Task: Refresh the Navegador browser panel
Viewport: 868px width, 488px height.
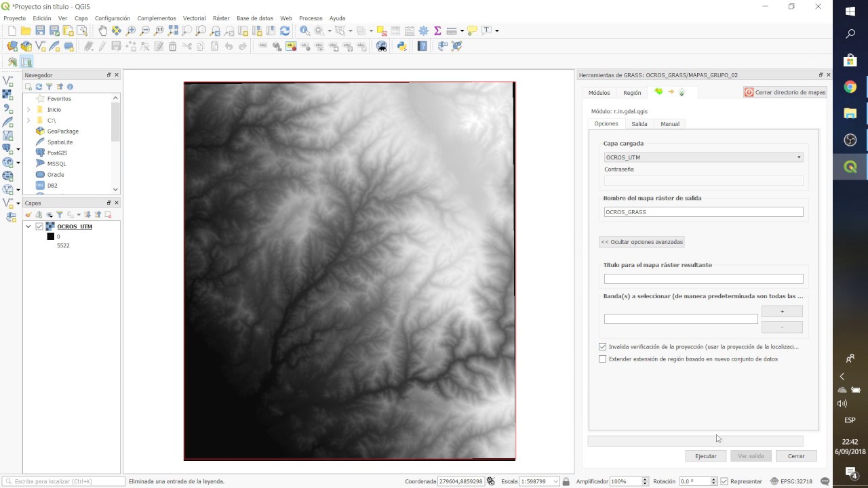Action: pos(39,87)
